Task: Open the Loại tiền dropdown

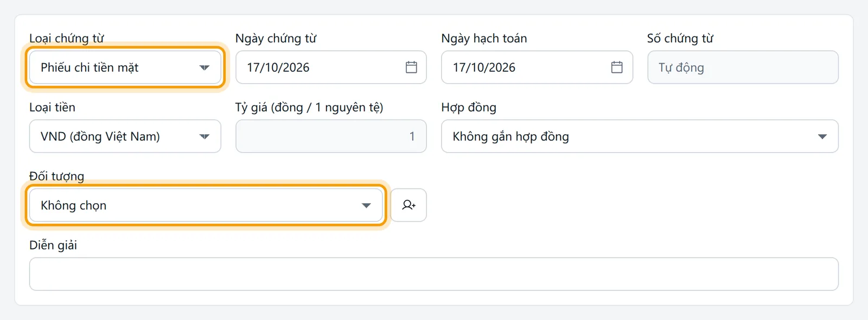Action: click(125, 136)
